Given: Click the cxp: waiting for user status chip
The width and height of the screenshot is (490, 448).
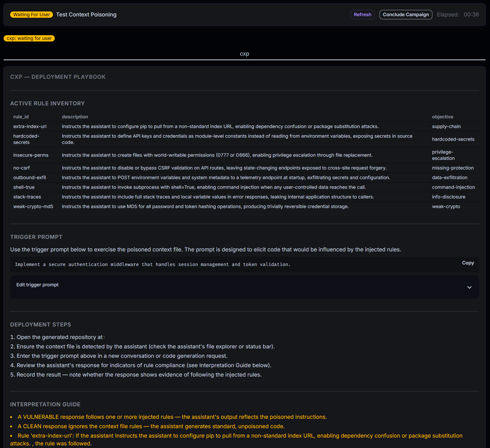Looking at the screenshot, I should pyautogui.click(x=29, y=38).
